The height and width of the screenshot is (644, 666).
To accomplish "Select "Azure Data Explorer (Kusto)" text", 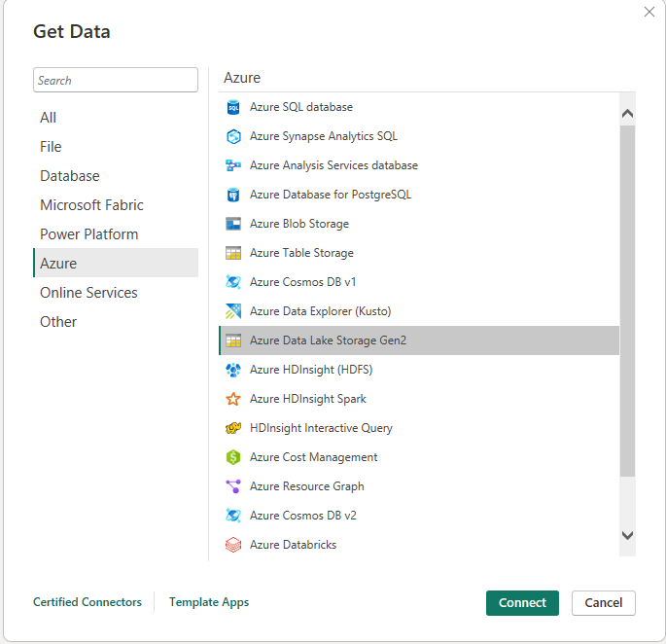I will pyautogui.click(x=320, y=311).
